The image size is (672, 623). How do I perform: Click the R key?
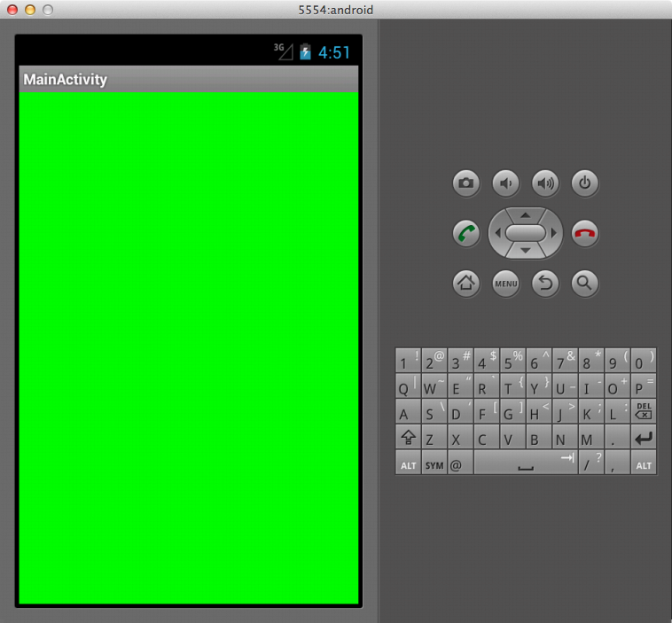tap(487, 385)
